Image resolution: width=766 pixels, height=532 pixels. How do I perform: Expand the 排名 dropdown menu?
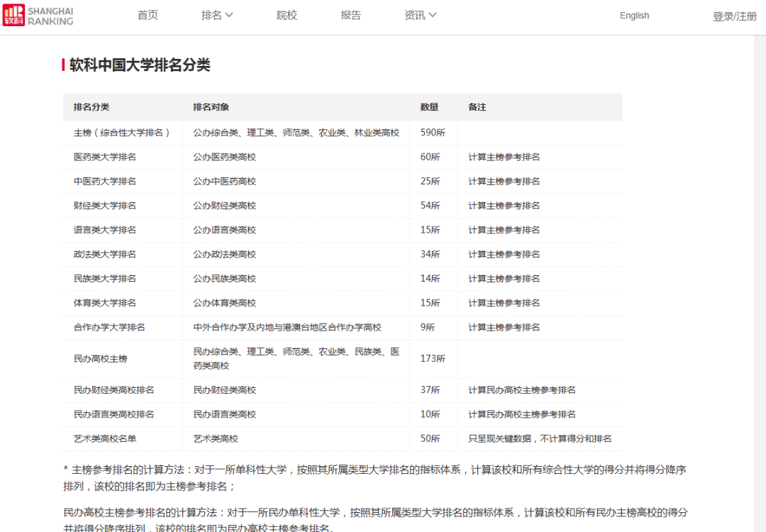click(x=217, y=16)
